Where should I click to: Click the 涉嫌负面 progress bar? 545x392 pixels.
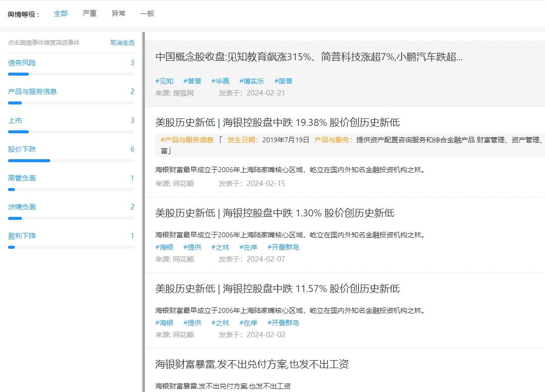71,218
